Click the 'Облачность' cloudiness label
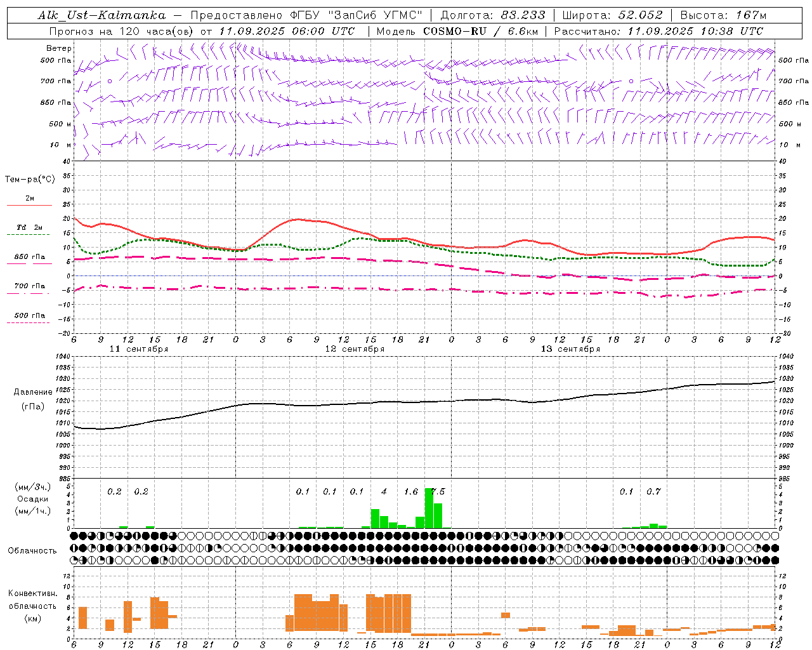The image size is (812, 650). tap(32, 550)
